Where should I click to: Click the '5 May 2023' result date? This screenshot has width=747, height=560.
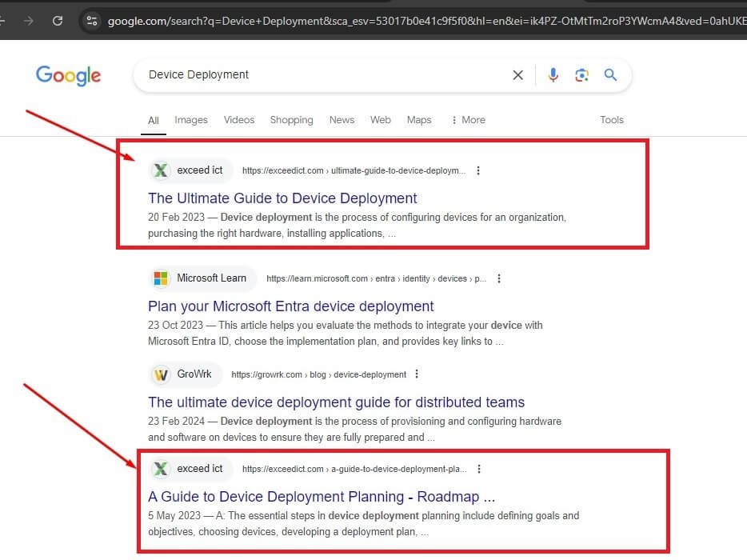(x=174, y=516)
